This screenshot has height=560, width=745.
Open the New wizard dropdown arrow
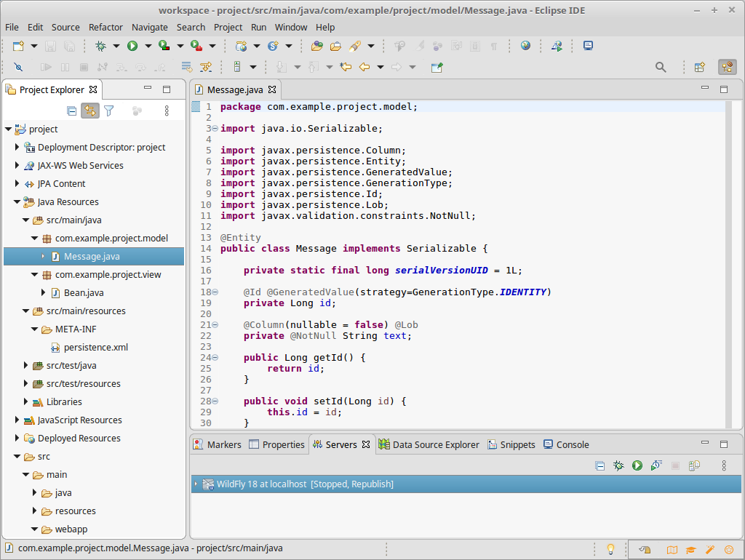32,45
